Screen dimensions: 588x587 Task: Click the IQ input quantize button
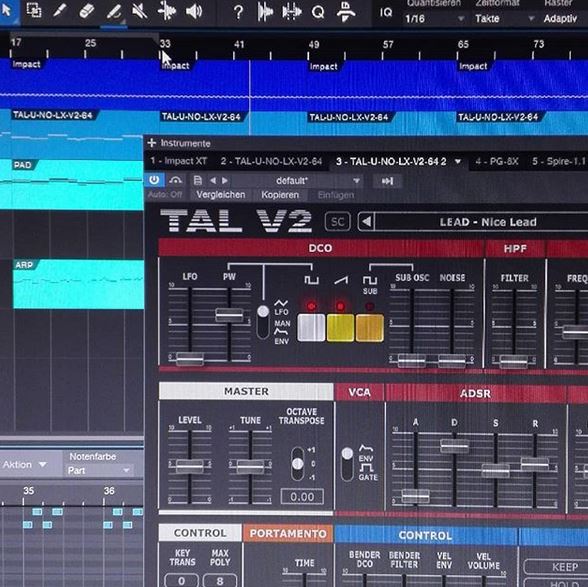pyautogui.click(x=386, y=13)
